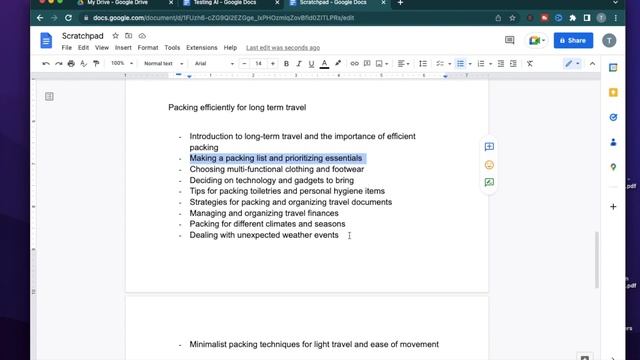The width and height of the screenshot is (640, 360).
Task: Insert a link via the chain icon
Action: 354,64
